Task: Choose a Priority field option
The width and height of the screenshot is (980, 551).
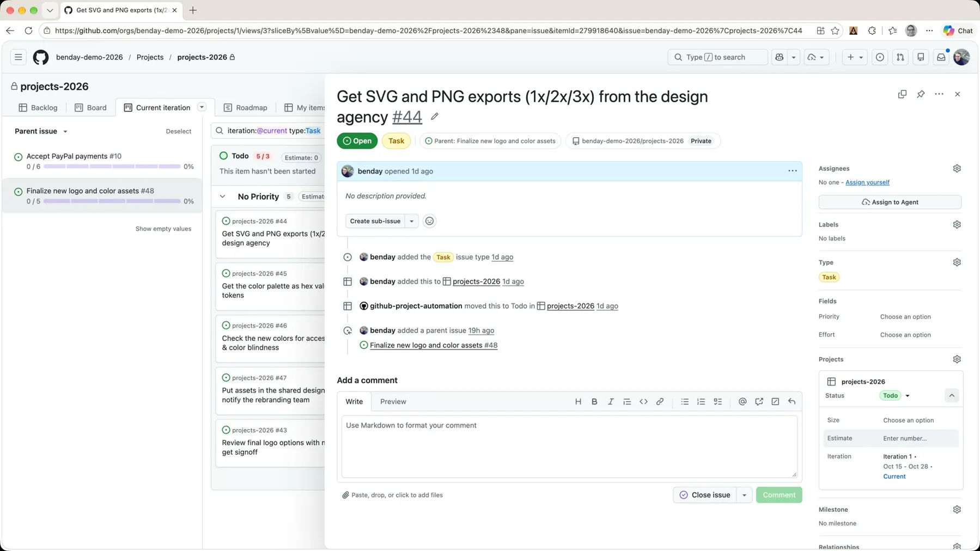Action: coord(905,317)
